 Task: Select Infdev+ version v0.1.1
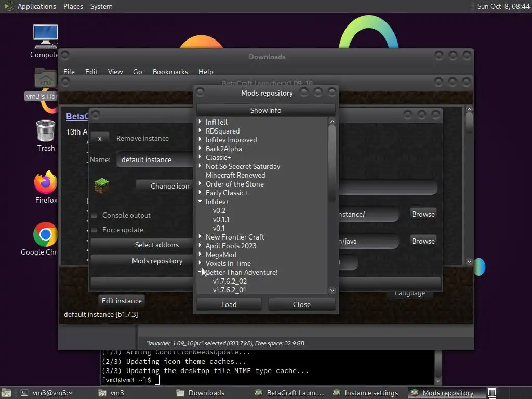click(221, 220)
